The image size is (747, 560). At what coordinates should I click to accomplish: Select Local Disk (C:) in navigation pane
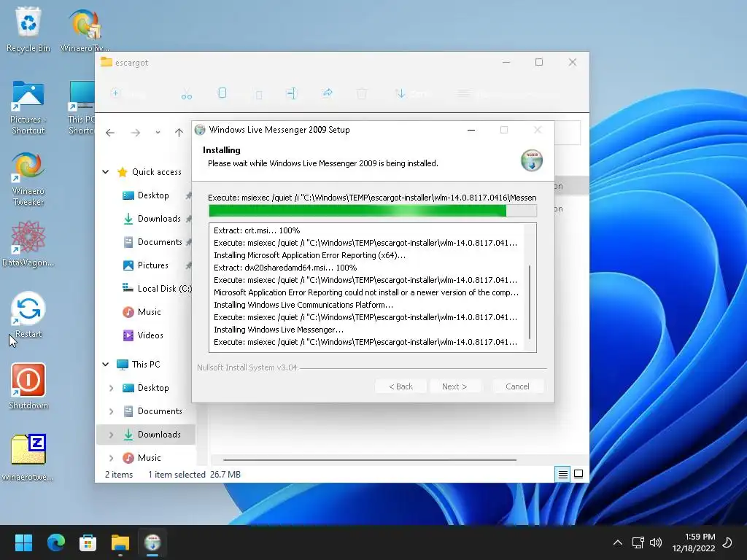click(x=158, y=289)
